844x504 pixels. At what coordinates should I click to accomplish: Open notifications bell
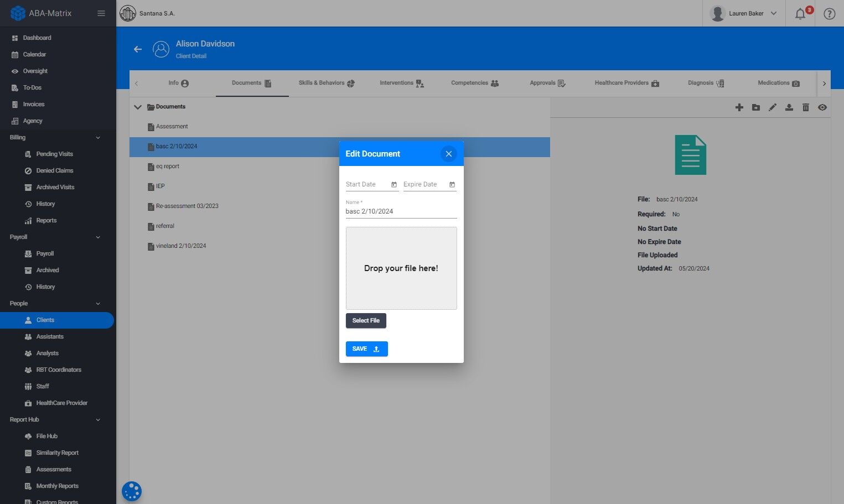800,14
